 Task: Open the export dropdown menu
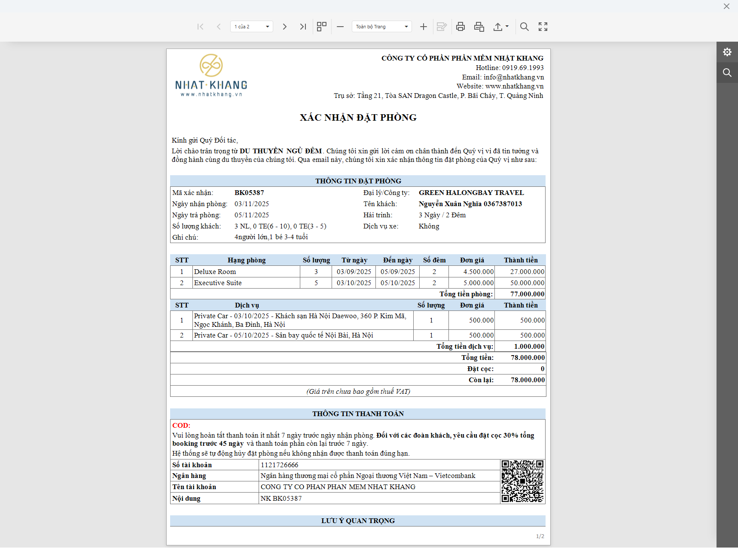500,27
